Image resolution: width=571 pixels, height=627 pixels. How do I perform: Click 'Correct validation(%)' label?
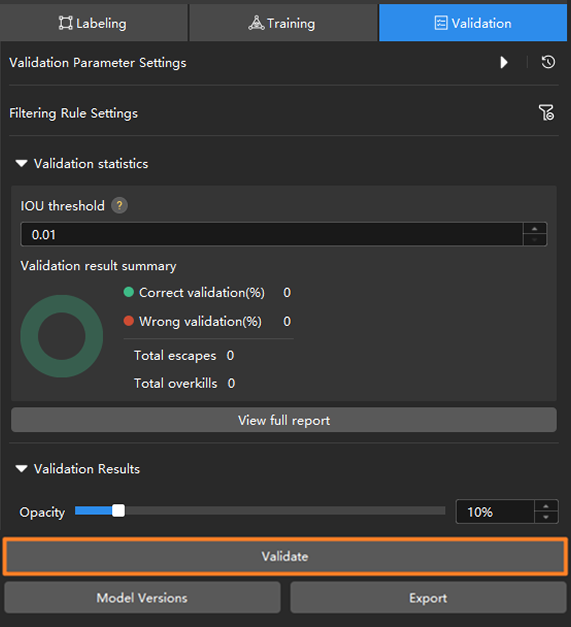(x=202, y=292)
